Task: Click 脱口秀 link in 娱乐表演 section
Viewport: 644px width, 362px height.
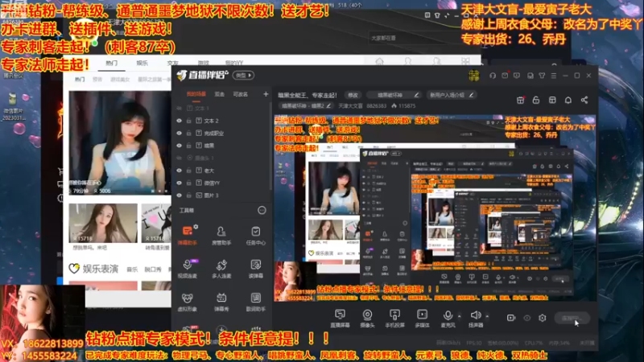Action: [x=153, y=269]
